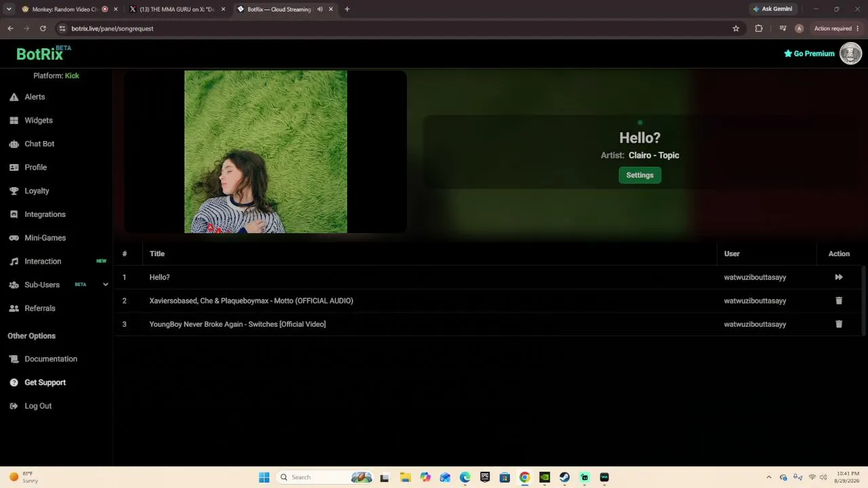Viewport: 868px width, 488px height.
Task: Open the Chrome three-dot menu
Action: click(858, 28)
